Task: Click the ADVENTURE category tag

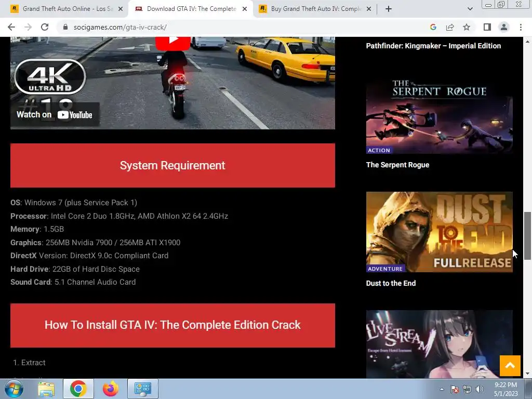Action: click(385, 269)
